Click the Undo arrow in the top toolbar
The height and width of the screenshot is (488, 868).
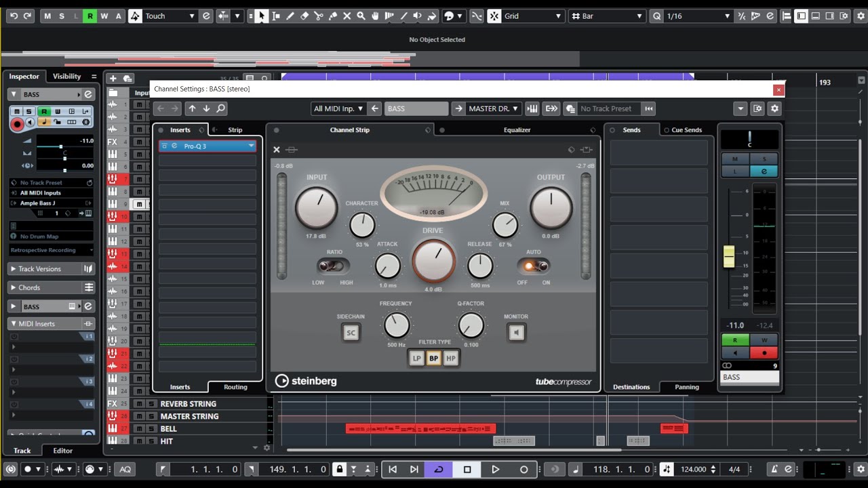tap(14, 16)
